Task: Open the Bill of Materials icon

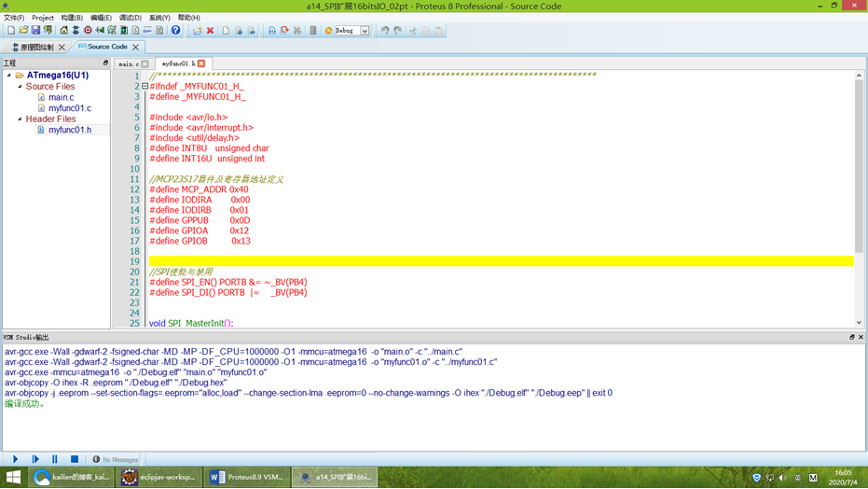Action: pyautogui.click(x=135, y=31)
